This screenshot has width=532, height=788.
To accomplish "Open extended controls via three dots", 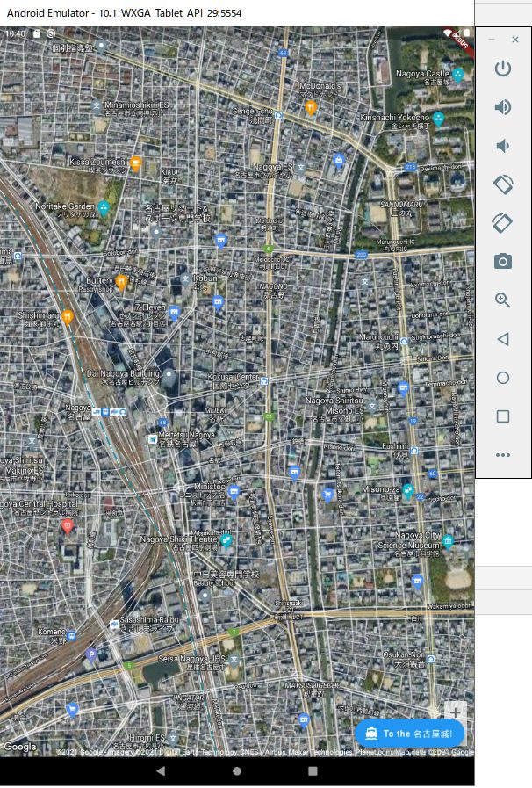I will 503,455.
